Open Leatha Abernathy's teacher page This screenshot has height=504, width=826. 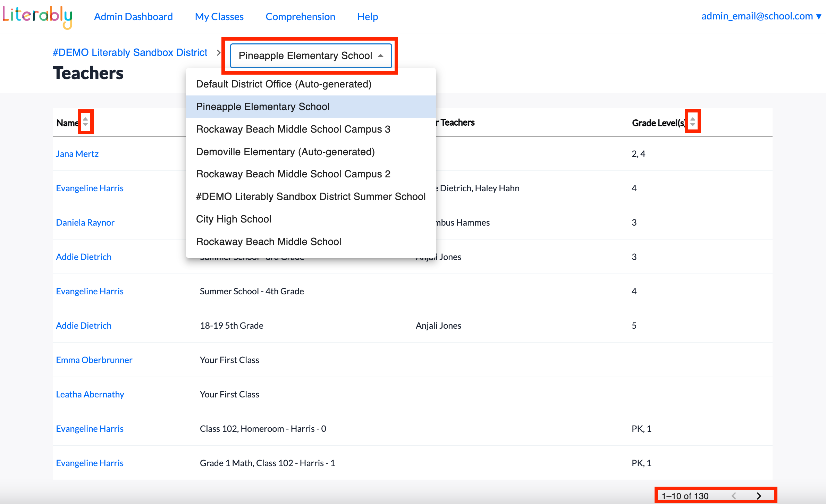90,394
